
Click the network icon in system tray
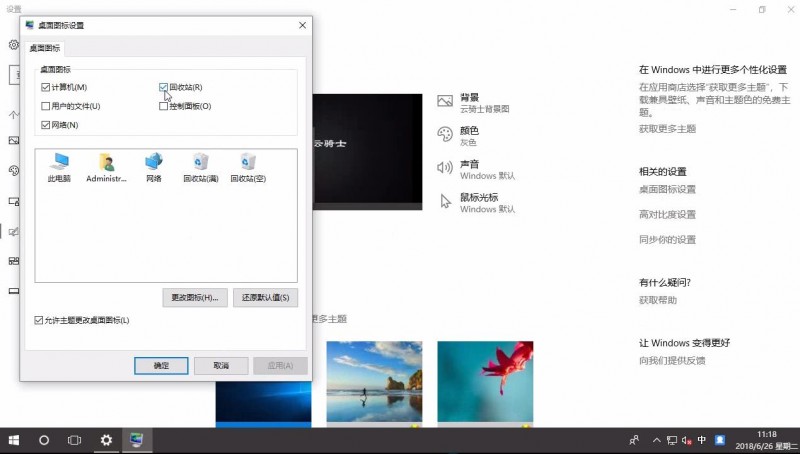672,440
